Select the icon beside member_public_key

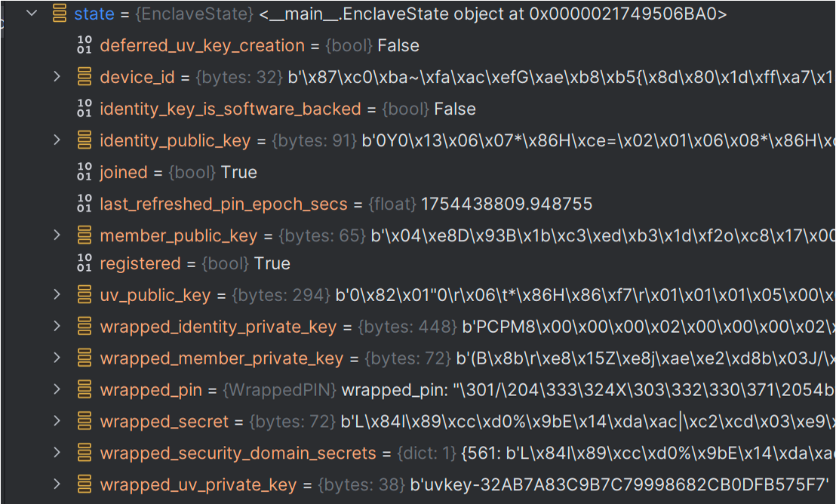(x=84, y=235)
